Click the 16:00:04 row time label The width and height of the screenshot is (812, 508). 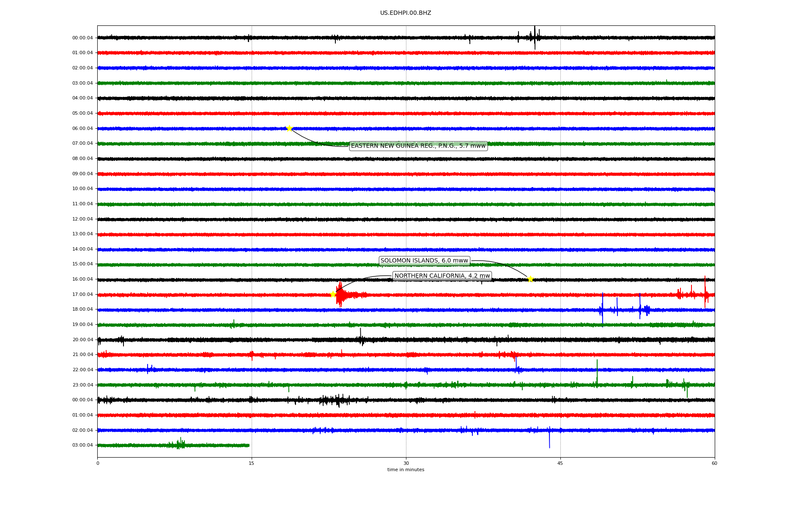(x=82, y=279)
